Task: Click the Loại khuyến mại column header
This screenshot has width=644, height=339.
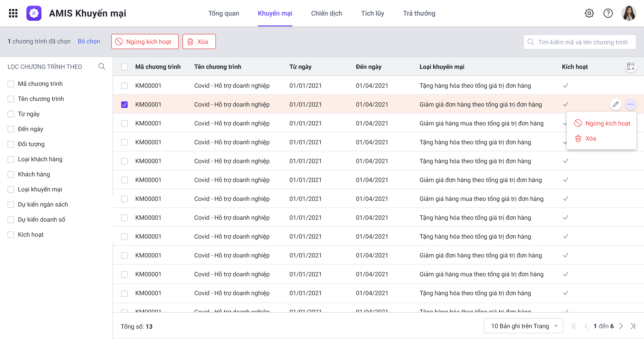Action: coord(442,67)
